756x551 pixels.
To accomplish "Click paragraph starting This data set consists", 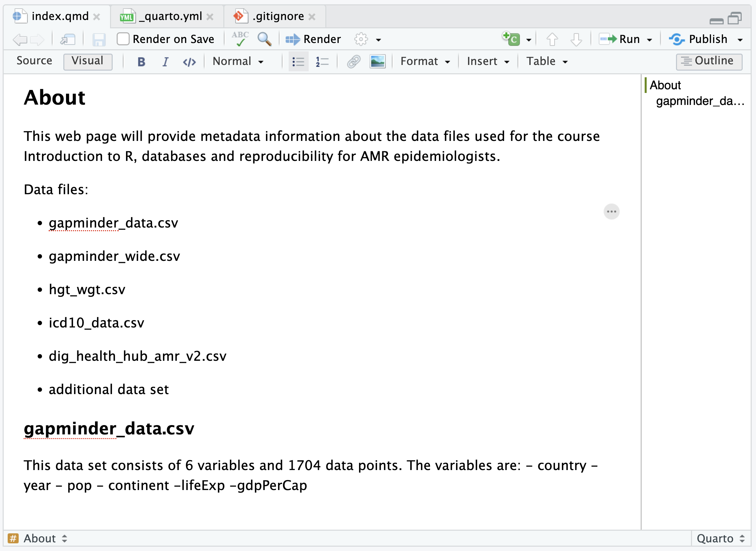I will point(311,475).
